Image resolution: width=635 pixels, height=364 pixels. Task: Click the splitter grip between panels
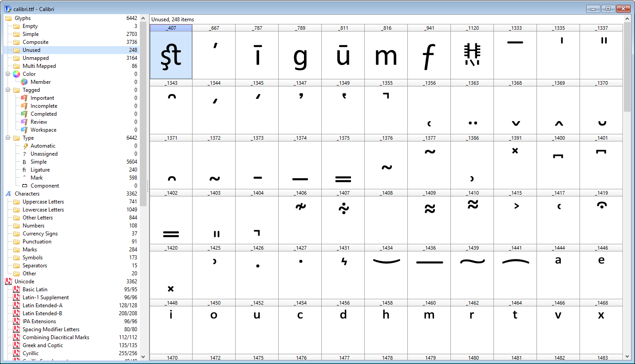[x=148, y=186]
